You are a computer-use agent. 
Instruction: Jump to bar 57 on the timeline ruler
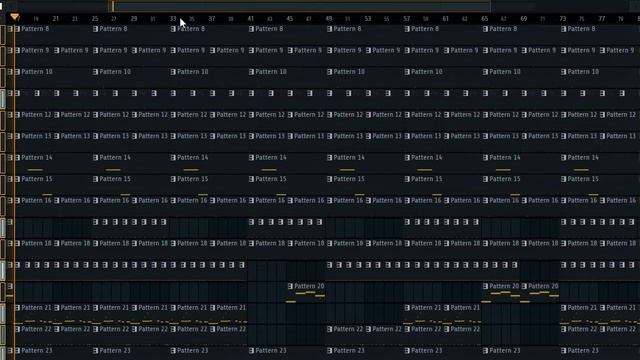click(407, 19)
